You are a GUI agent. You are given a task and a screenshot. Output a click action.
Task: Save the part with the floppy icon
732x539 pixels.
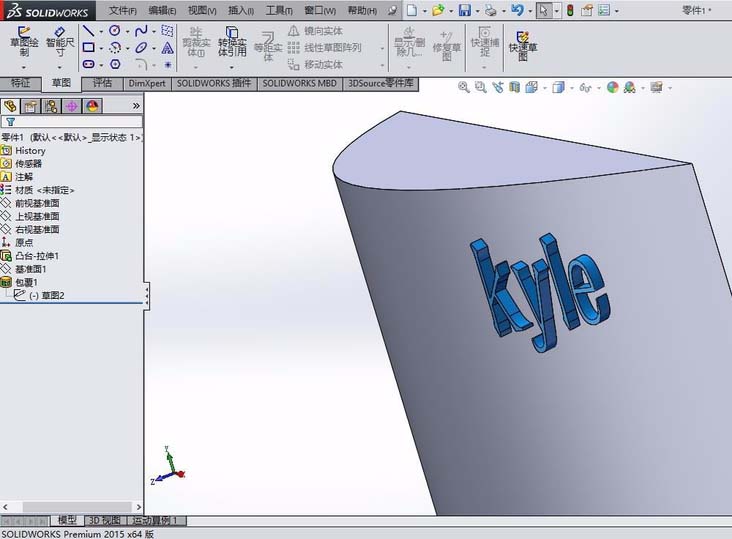(465, 10)
